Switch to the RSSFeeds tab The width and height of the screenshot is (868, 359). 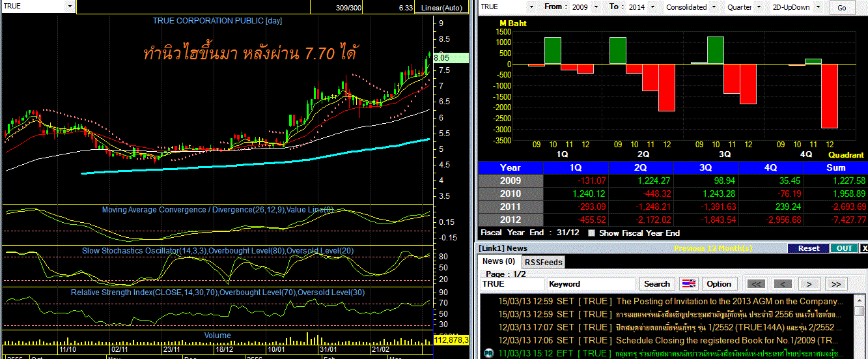pos(544,262)
